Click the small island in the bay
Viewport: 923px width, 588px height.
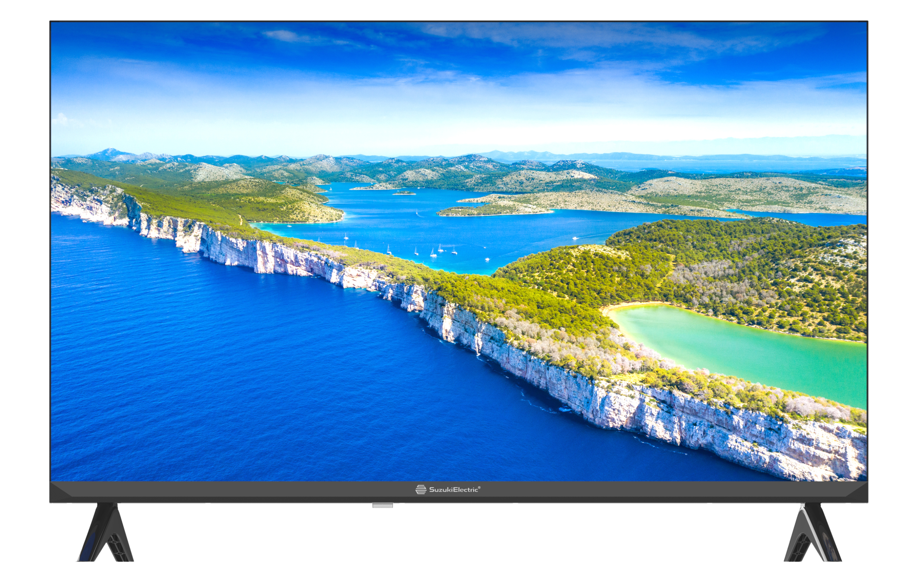click(404, 193)
